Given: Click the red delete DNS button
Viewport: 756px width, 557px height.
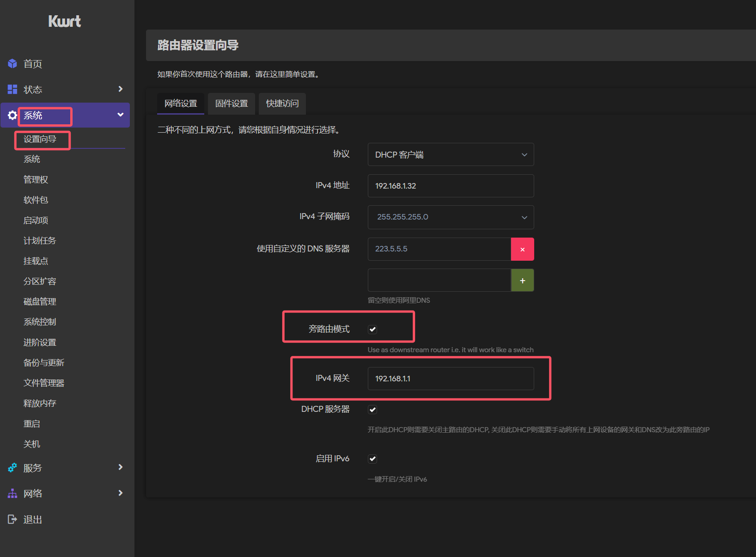Looking at the screenshot, I should (x=522, y=249).
